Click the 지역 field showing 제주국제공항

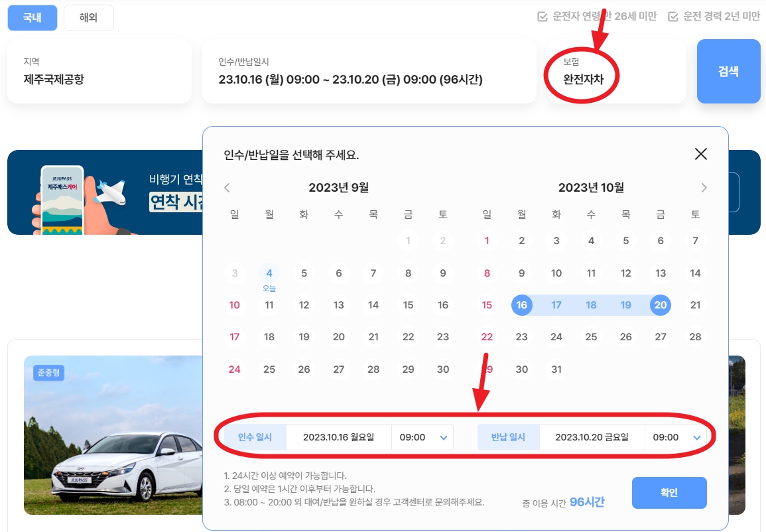pyautogui.click(x=99, y=72)
